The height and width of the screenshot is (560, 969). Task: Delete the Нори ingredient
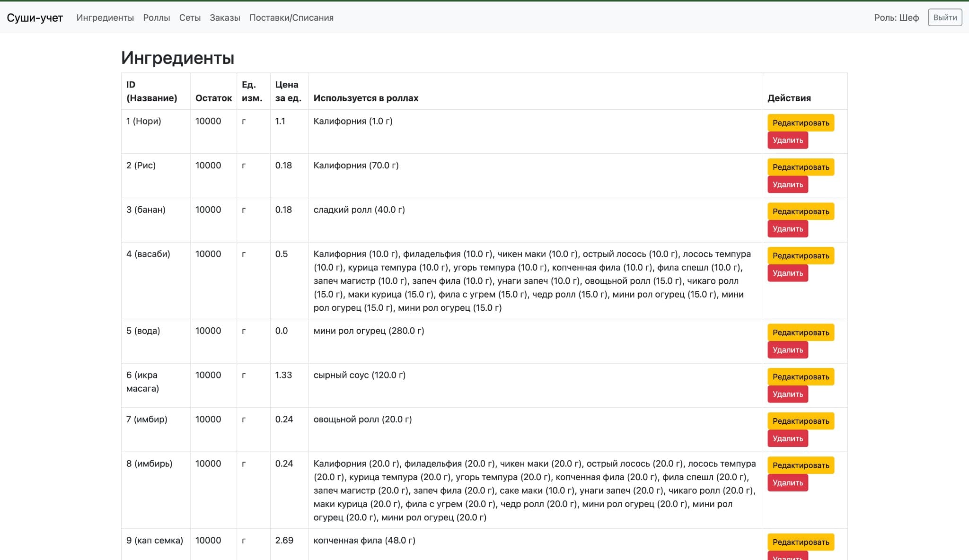[788, 140]
